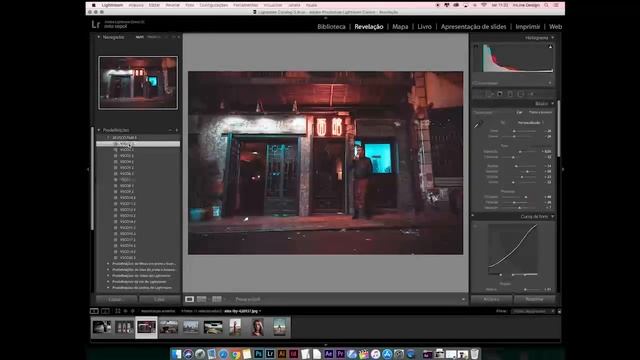Hide left panel group with edge arrow

pyautogui.click(x=88, y=169)
